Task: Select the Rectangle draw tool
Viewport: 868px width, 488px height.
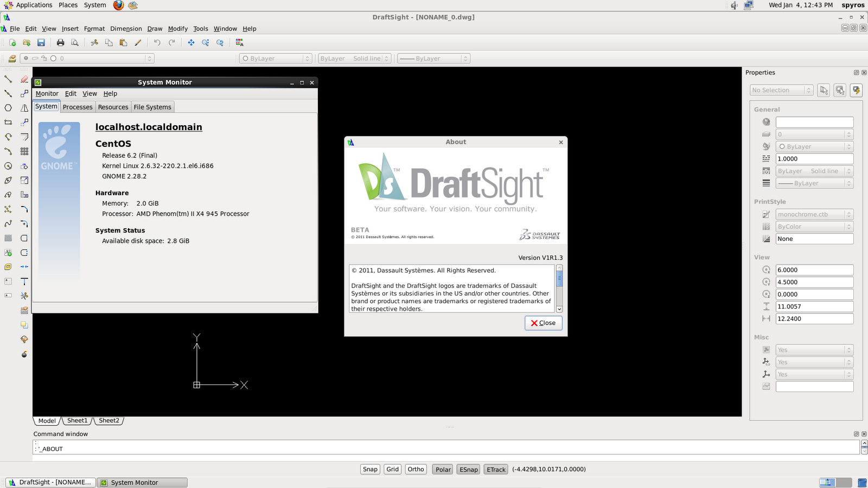Action: pyautogui.click(x=8, y=123)
